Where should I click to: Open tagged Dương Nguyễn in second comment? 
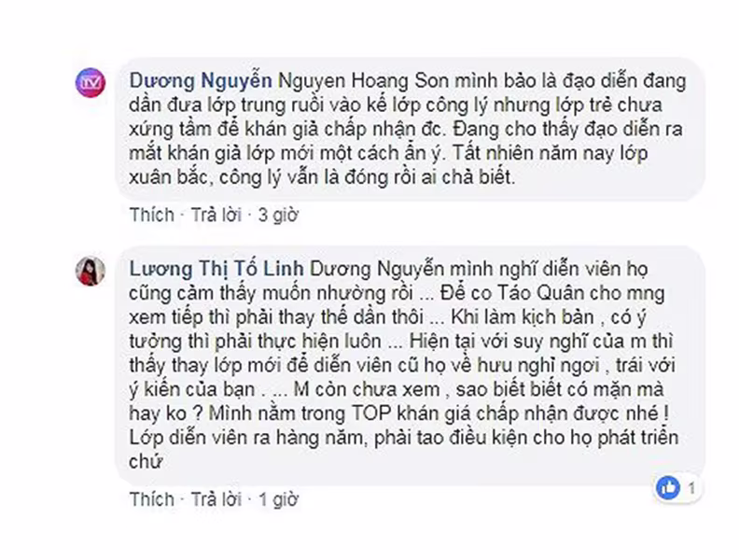pyautogui.click(x=378, y=269)
